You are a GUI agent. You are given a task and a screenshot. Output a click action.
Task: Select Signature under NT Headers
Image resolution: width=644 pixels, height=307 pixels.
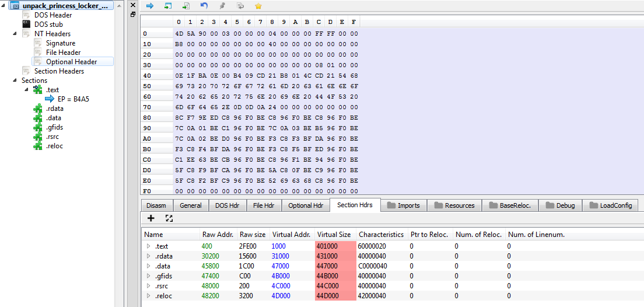pyautogui.click(x=61, y=43)
